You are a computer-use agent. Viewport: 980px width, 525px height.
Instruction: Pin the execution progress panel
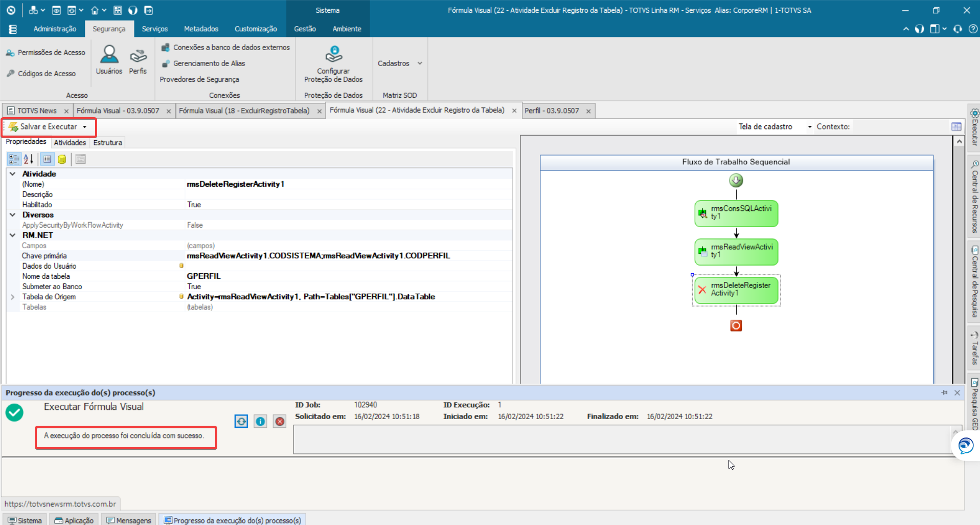pos(944,392)
